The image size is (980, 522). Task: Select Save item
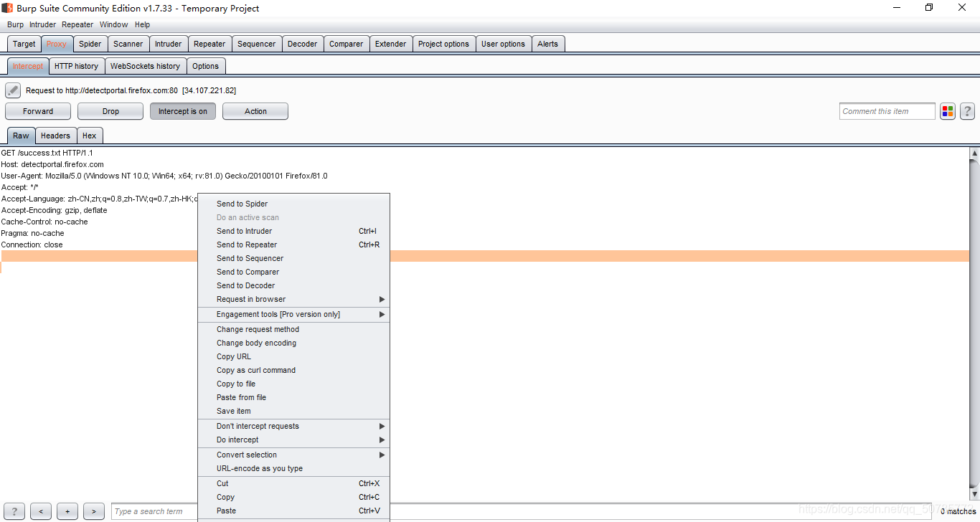[293, 411]
